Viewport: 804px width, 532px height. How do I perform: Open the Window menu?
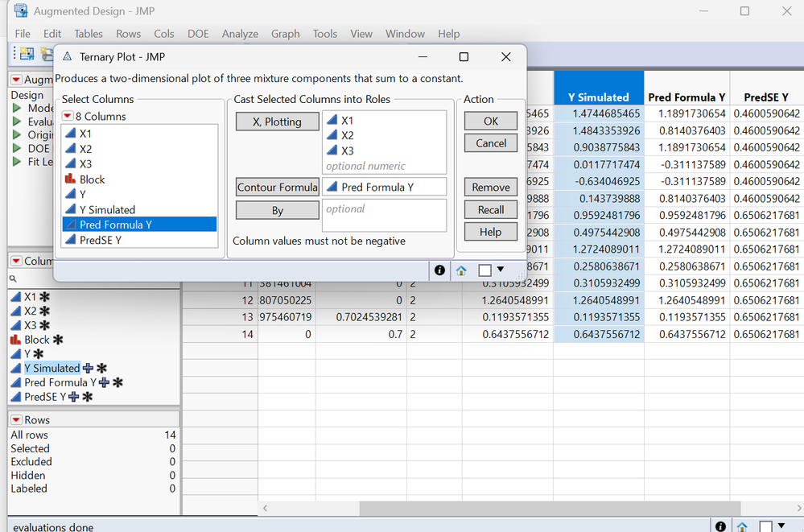point(405,34)
